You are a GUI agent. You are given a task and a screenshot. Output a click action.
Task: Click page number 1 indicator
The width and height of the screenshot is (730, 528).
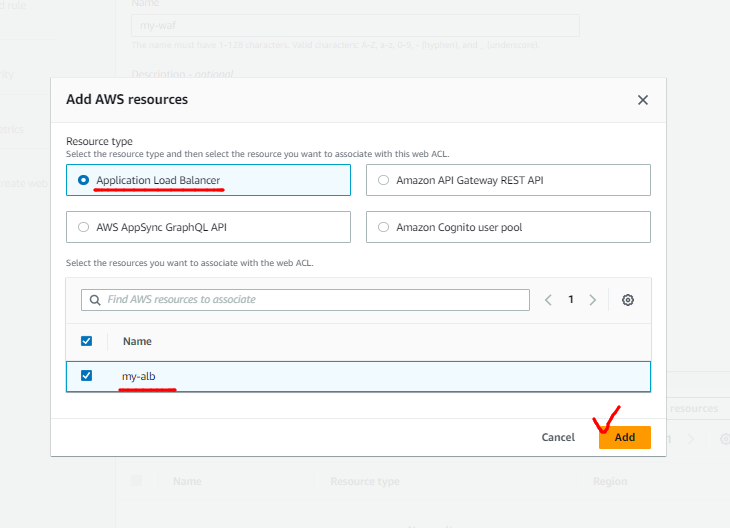[x=571, y=299]
